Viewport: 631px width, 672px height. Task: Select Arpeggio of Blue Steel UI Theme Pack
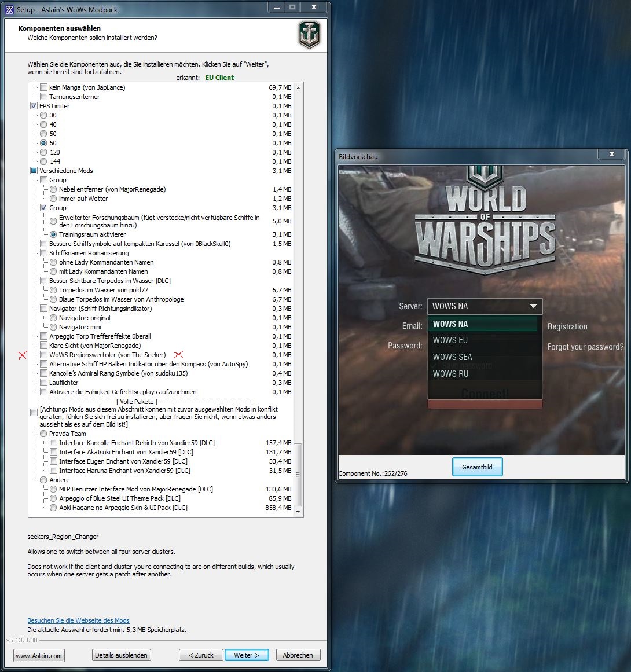coord(53,498)
